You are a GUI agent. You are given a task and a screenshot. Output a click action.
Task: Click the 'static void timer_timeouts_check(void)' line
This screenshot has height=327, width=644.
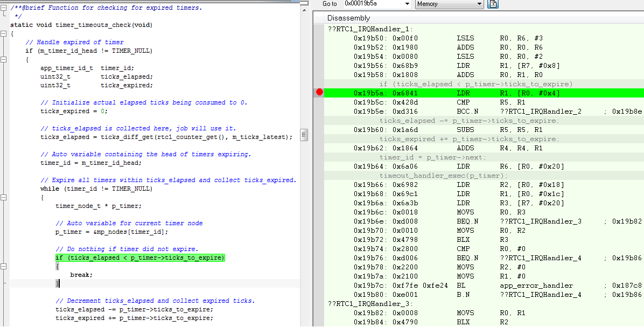coord(81,25)
